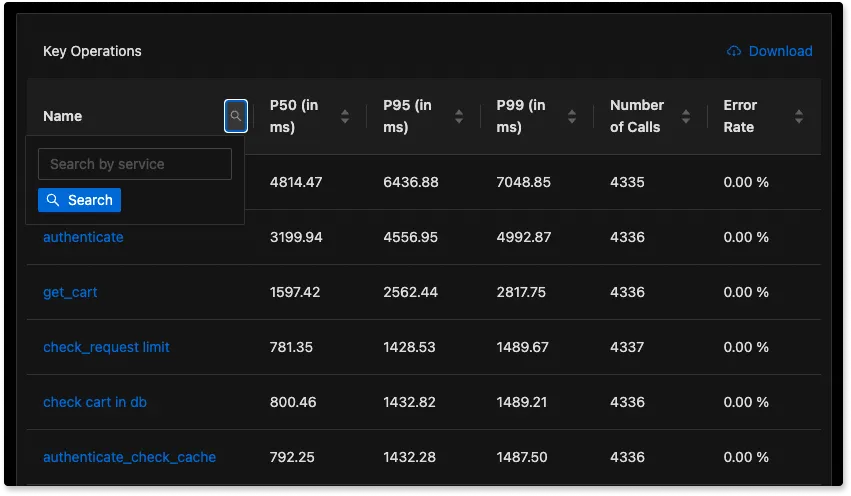851x496 pixels.
Task: Click the P50 value 781.35
Action: [x=291, y=347]
